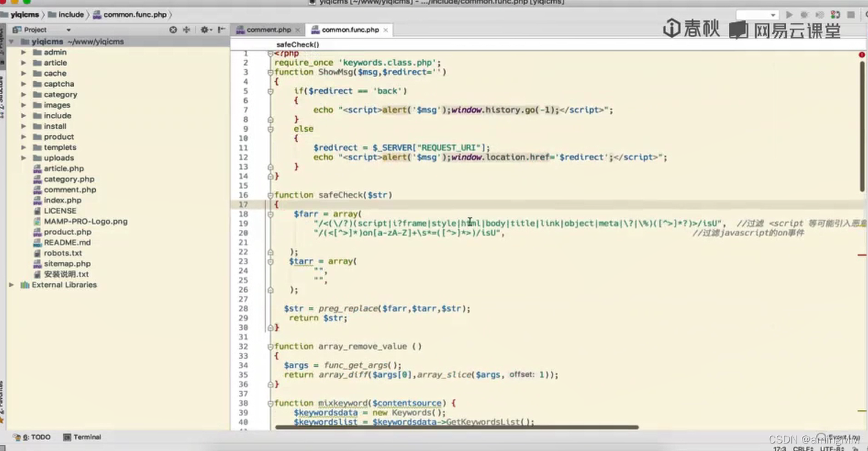Click the red error indicator at editor top-right
The image size is (868, 451).
click(862, 55)
